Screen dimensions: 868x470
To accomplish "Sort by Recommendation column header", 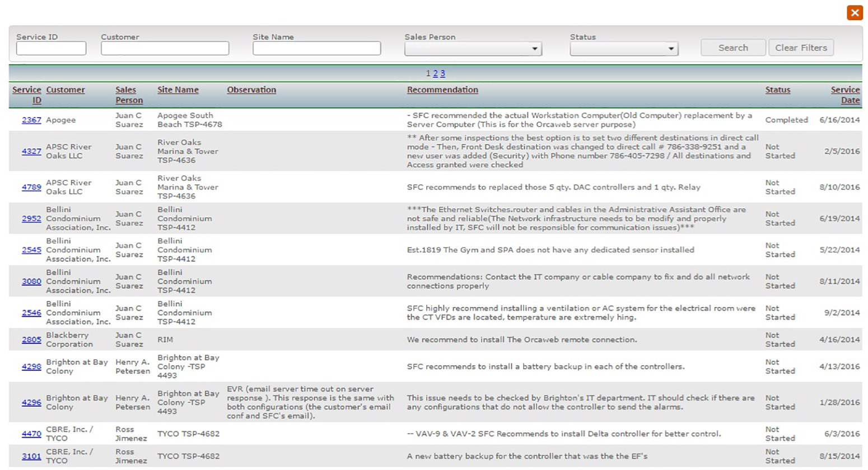I will 442,90.
